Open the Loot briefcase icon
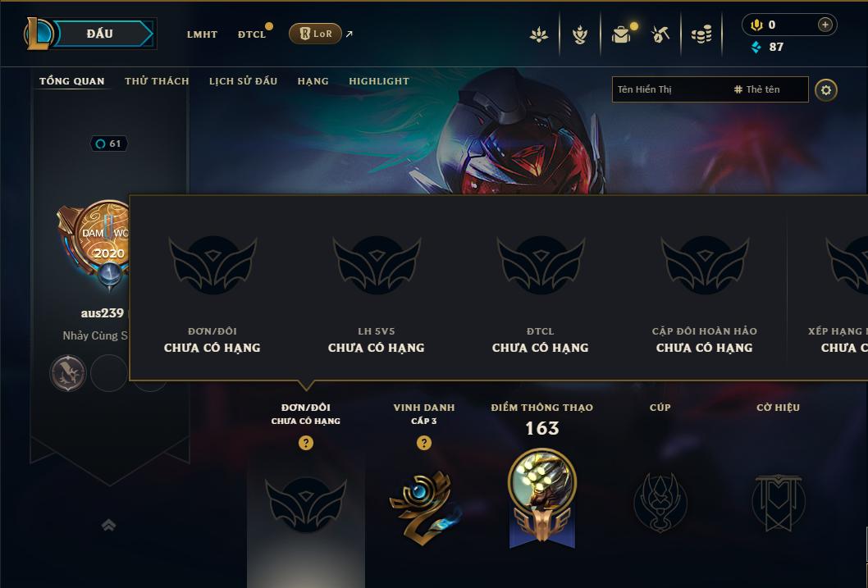Viewport: 868px width, 588px height. click(621, 34)
